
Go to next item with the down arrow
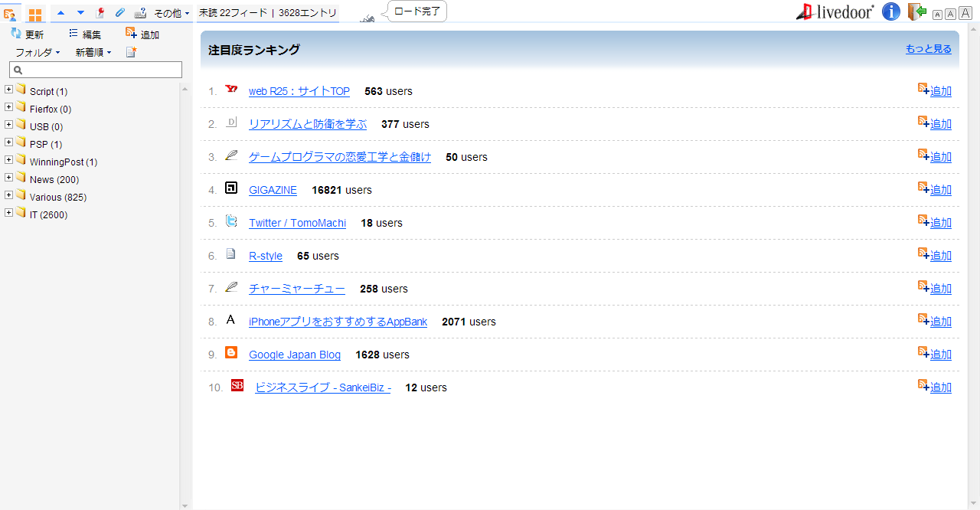pyautogui.click(x=80, y=13)
